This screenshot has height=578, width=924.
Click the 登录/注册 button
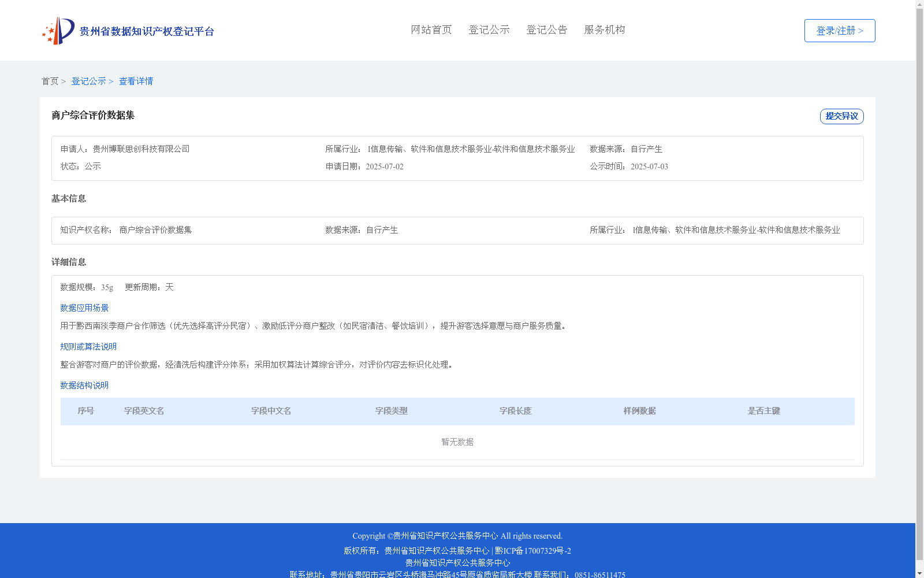coord(840,31)
